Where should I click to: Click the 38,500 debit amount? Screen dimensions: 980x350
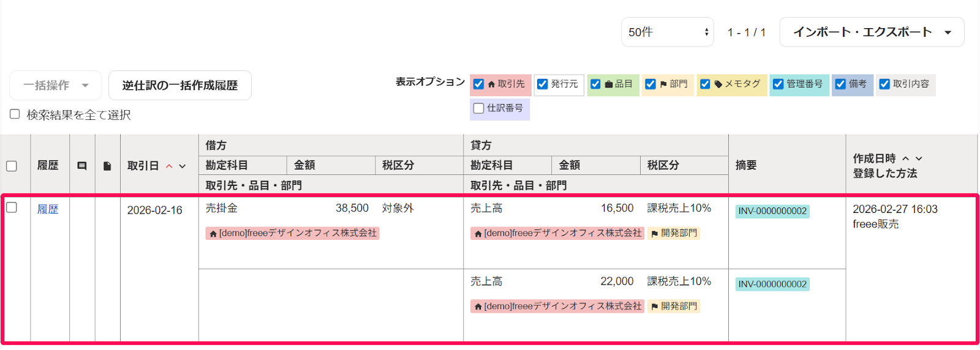tap(352, 208)
